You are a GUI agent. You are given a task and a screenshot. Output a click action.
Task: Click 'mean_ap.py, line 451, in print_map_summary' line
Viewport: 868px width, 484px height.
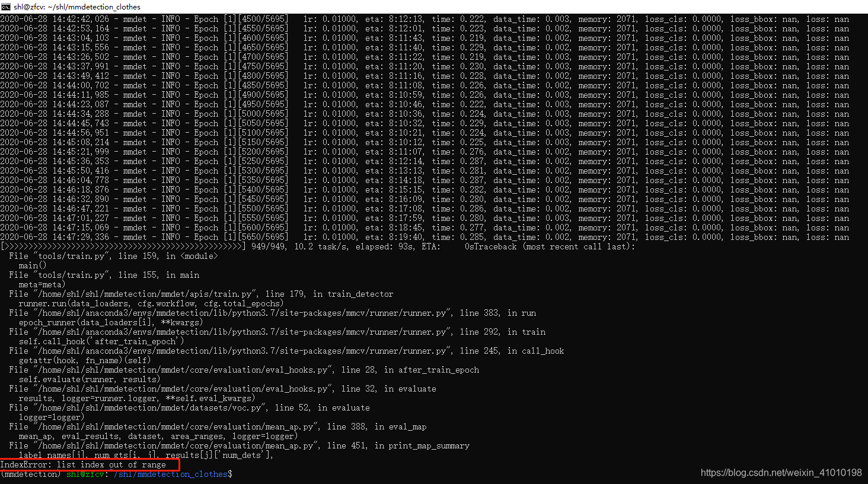point(239,445)
